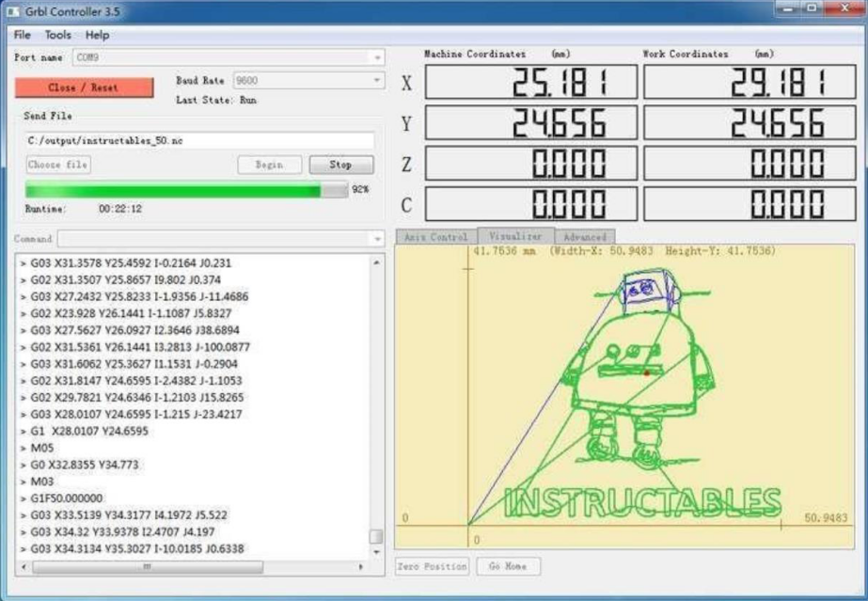The height and width of the screenshot is (601, 868).
Task: Stop the running file send
Action: coord(341,165)
